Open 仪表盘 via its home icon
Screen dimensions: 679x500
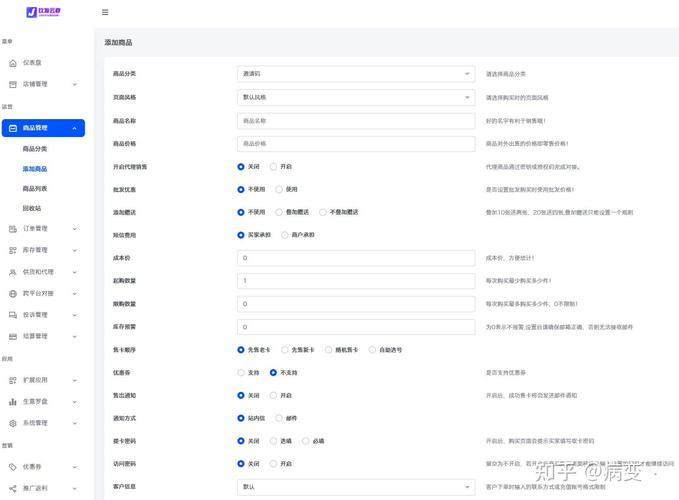(13, 63)
